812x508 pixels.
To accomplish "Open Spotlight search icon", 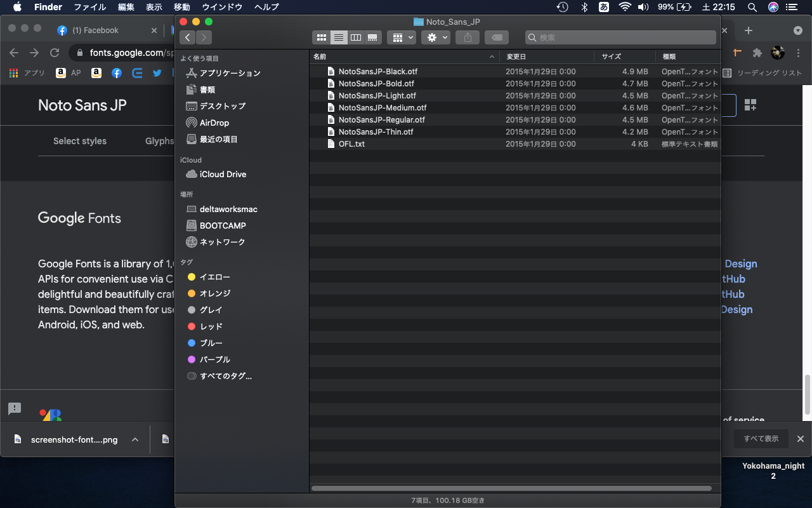I will point(752,7).
